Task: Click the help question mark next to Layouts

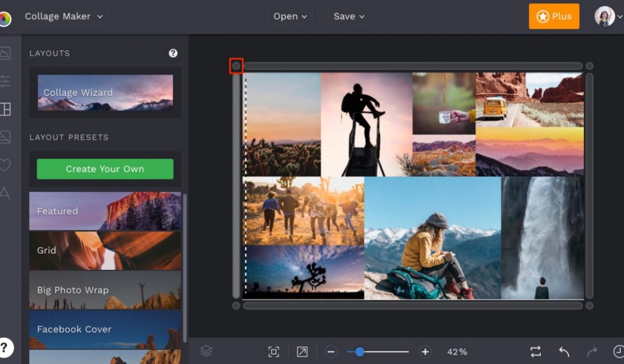Action: pos(173,53)
